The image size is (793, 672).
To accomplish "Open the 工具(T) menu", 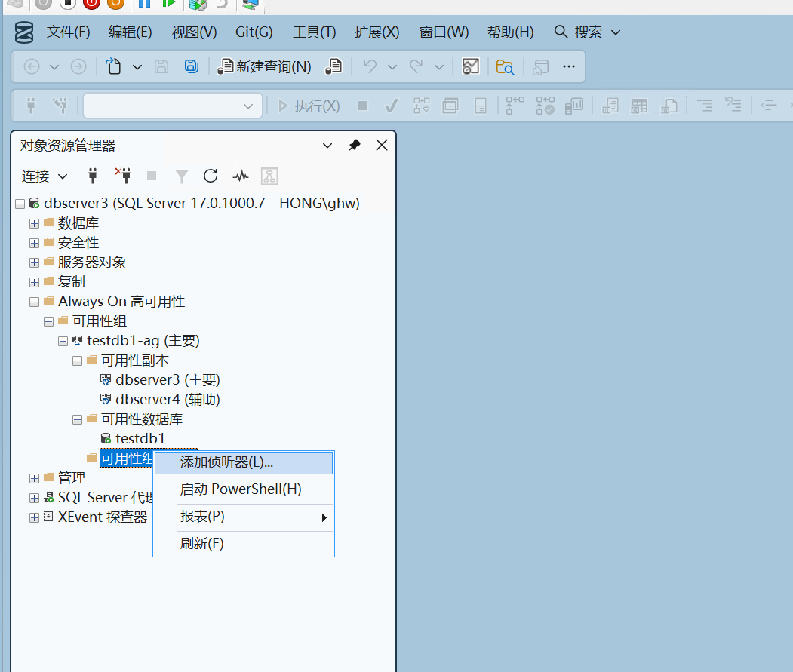I will coord(314,32).
